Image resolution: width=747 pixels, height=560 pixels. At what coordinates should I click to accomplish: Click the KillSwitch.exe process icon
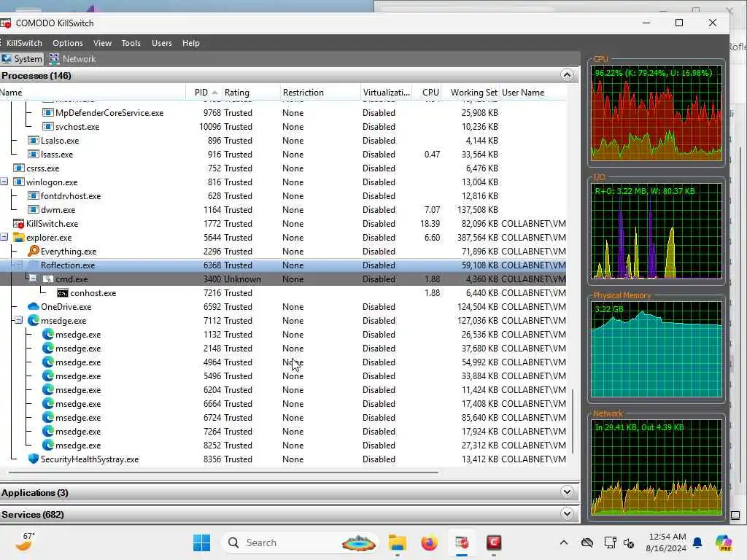point(19,223)
